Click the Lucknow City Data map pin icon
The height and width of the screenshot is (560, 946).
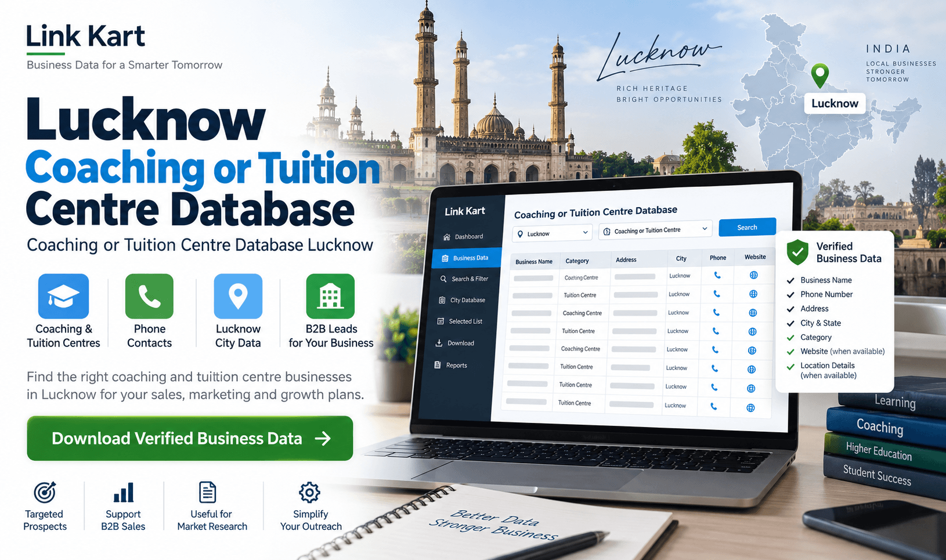238,296
